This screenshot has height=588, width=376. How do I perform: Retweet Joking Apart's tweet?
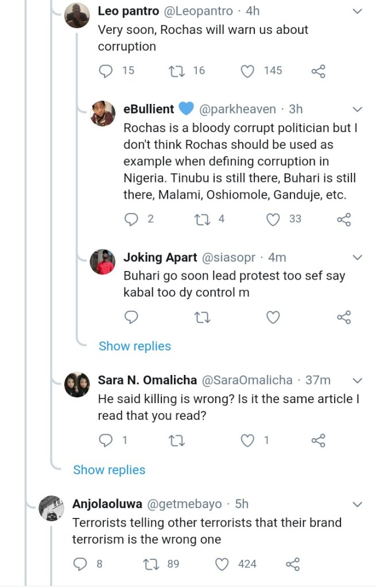pyautogui.click(x=201, y=317)
